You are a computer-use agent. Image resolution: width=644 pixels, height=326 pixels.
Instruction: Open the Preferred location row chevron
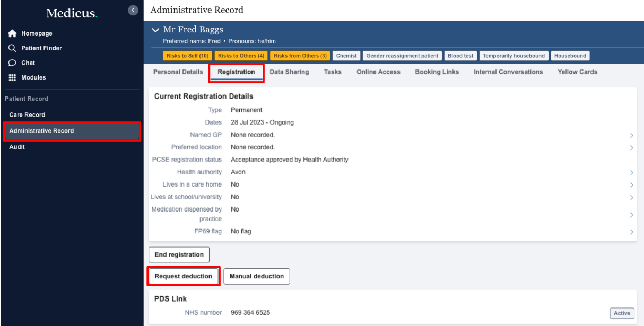pos(631,148)
